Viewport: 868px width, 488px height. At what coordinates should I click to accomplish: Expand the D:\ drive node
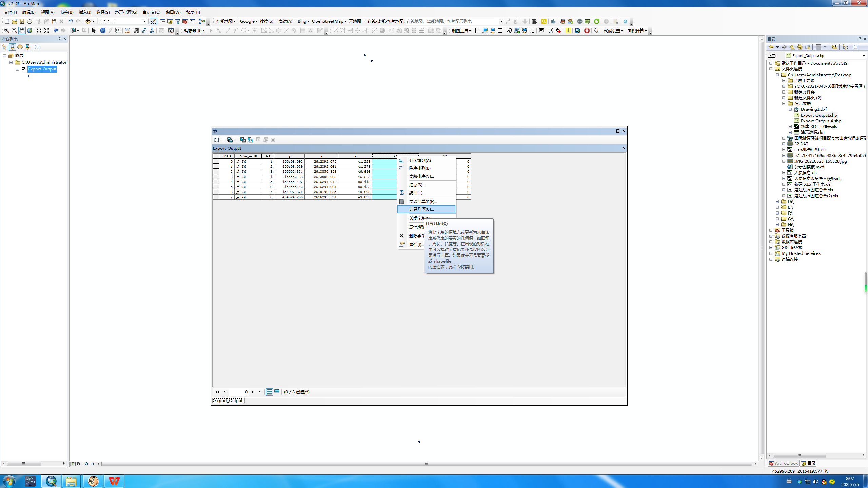pos(777,202)
